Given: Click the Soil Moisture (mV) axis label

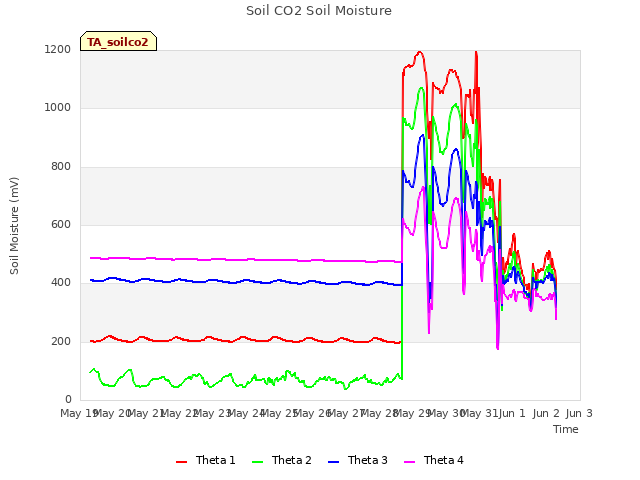Looking at the screenshot, I should click(x=14, y=225).
